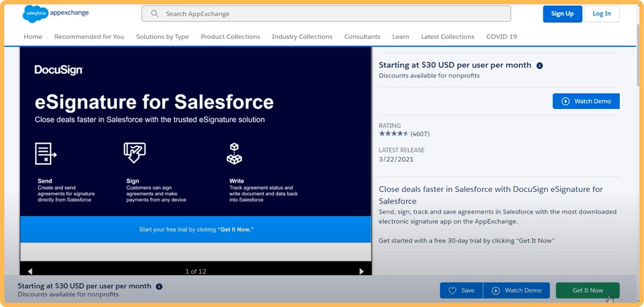
Task: Click the Write blocks icon in slide
Action: pyautogui.click(x=234, y=153)
